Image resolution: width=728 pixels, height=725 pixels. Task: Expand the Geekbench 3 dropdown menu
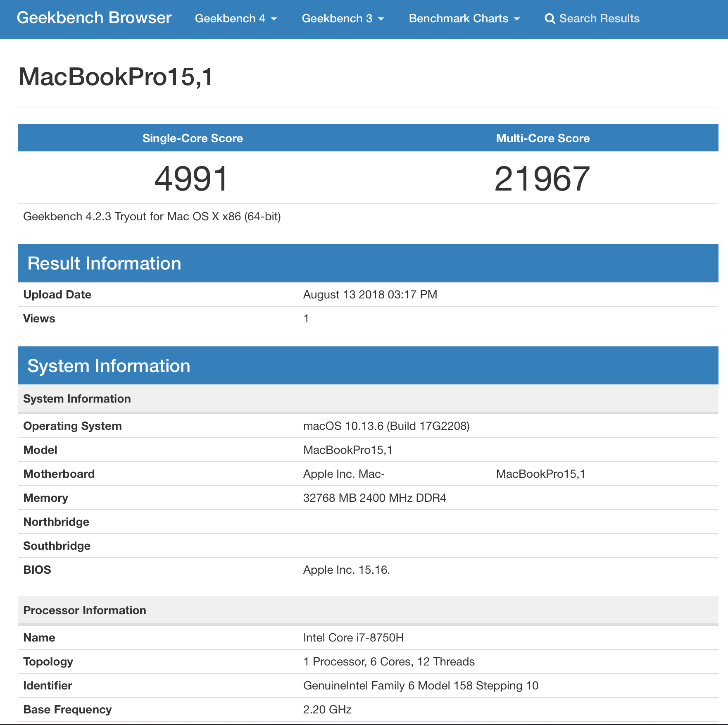(343, 19)
